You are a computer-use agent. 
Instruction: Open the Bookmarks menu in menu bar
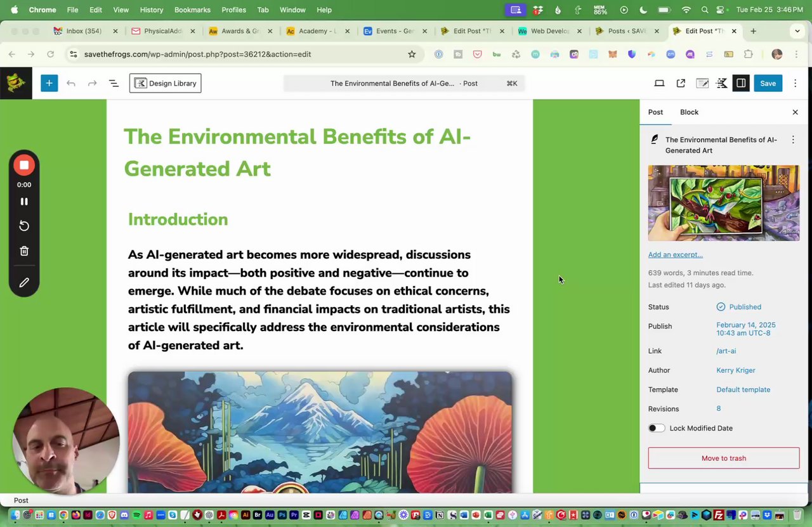pyautogui.click(x=192, y=10)
